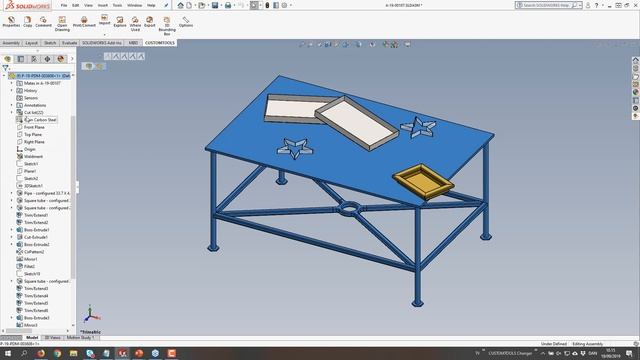This screenshot has width=640, height=360.
Task: Open the Window menu
Action: (134, 5)
